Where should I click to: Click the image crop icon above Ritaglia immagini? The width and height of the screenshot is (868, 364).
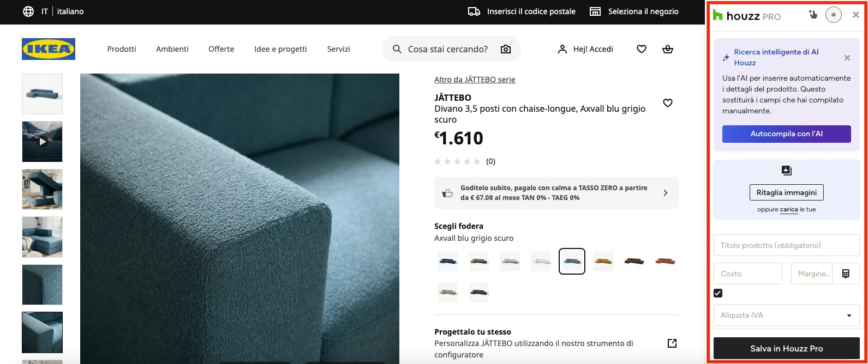tap(787, 171)
